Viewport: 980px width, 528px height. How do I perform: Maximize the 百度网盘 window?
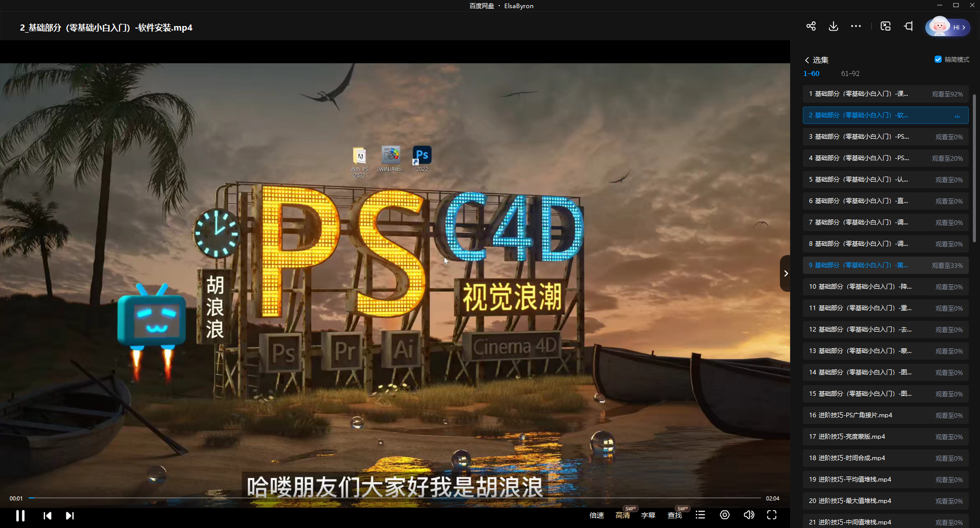point(956,5)
